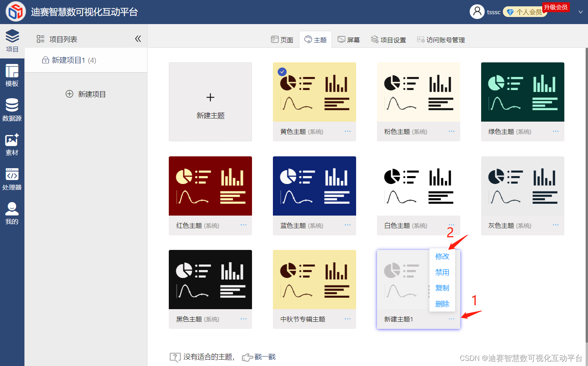Select the 黑色主题 thumbnail
Screen dimensions: 588x366
[x=210, y=280]
